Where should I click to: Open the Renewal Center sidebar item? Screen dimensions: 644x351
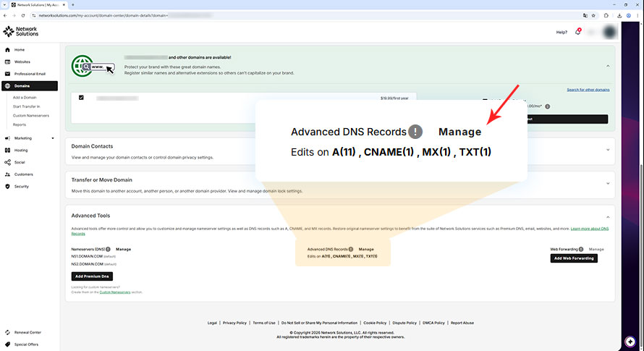pyautogui.click(x=27, y=332)
